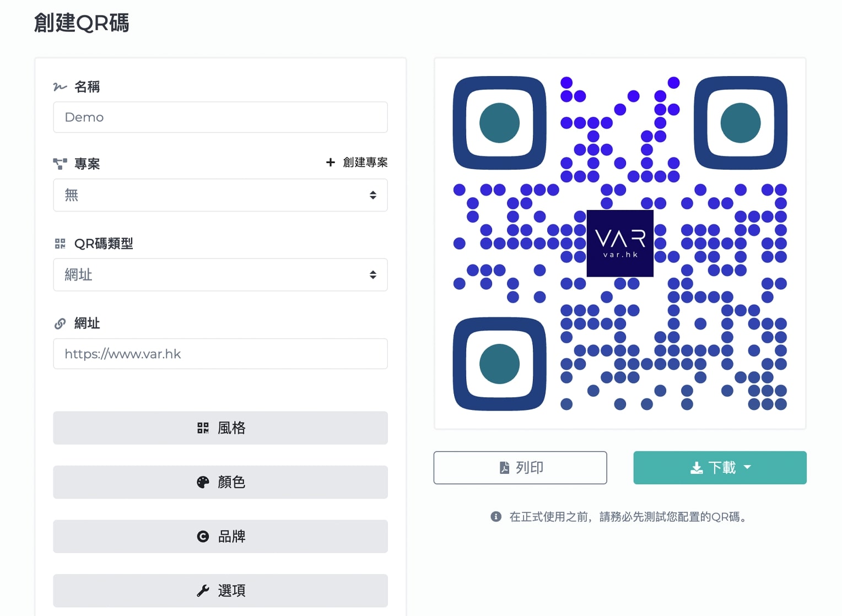Image resolution: width=842 pixels, height=616 pixels.
Task: Click the signature icon beside 名稱
Action: pos(60,87)
